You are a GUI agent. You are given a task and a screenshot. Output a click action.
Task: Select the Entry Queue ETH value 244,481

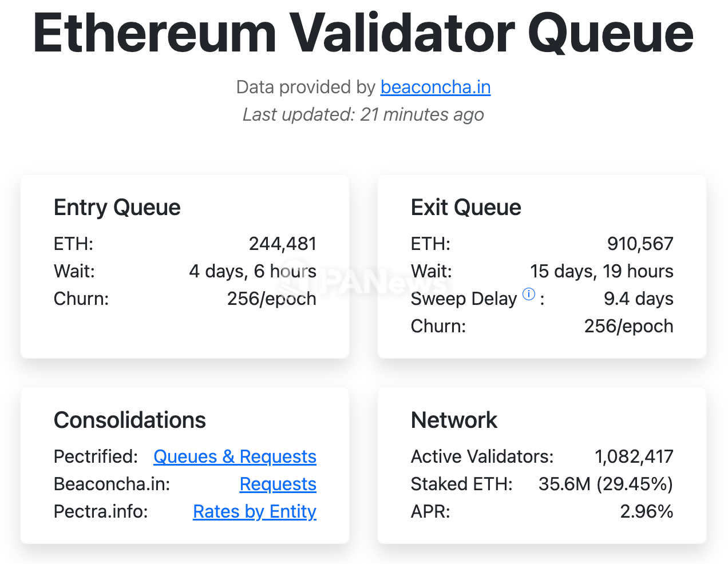click(282, 244)
